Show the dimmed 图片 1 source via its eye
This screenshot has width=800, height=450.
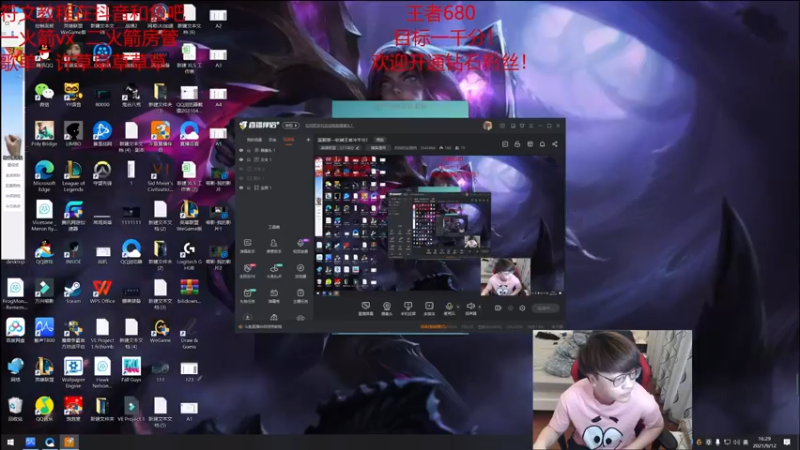coord(241,178)
